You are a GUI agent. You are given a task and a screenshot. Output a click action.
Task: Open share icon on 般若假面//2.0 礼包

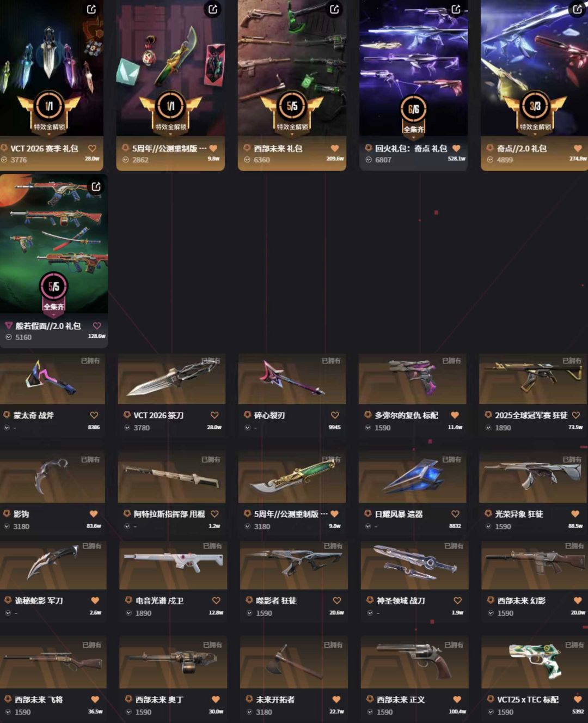pyautogui.click(x=96, y=187)
